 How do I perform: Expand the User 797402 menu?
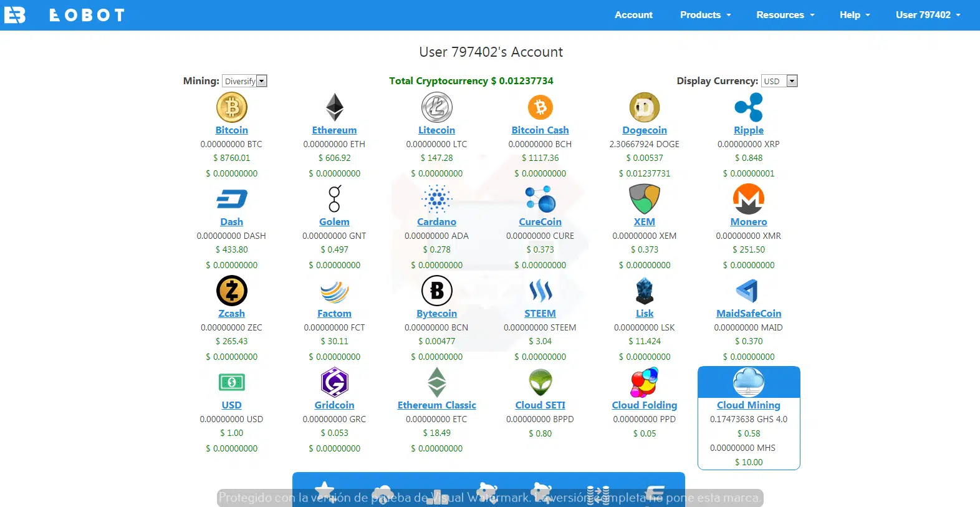click(928, 15)
